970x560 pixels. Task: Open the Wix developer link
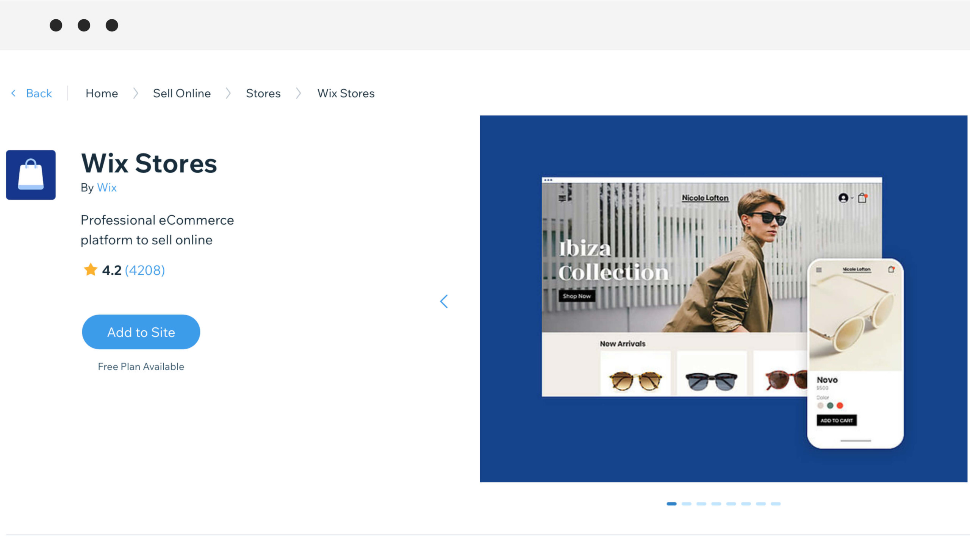tap(106, 188)
